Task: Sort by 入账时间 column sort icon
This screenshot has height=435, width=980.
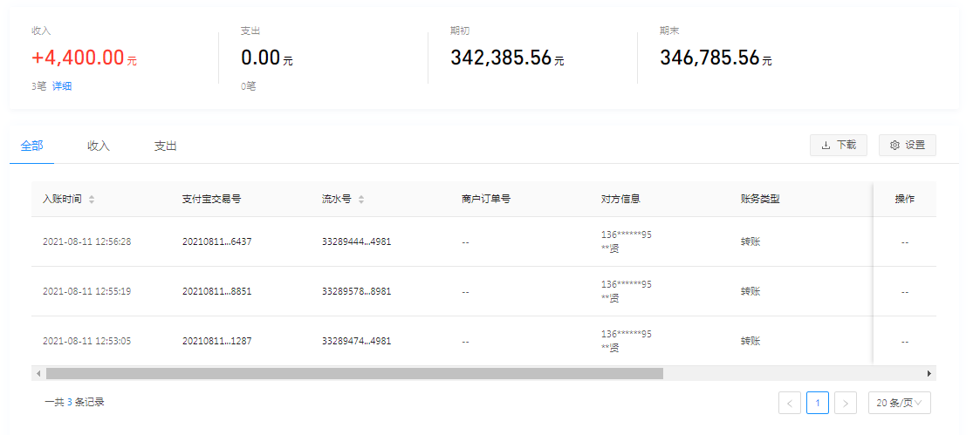Action: click(92, 200)
